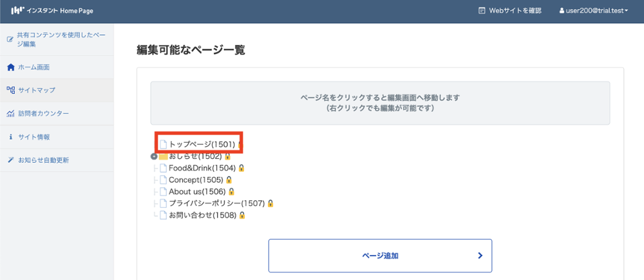
Task: Click the lock icon beside プライバシーポリシー(1507)
Action: click(270, 203)
